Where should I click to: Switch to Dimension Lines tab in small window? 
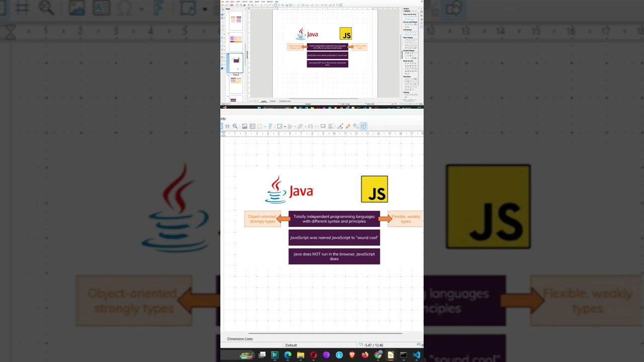click(x=285, y=101)
